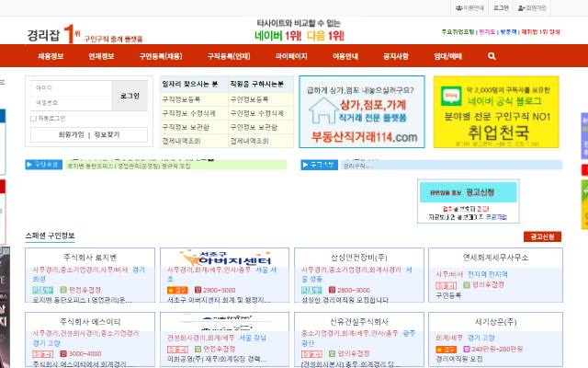Viewport: 588px width, 368px height.
Task: Open the cyan 광고신청 banner box
Action: pyautogui.click(x=469, y=201)
